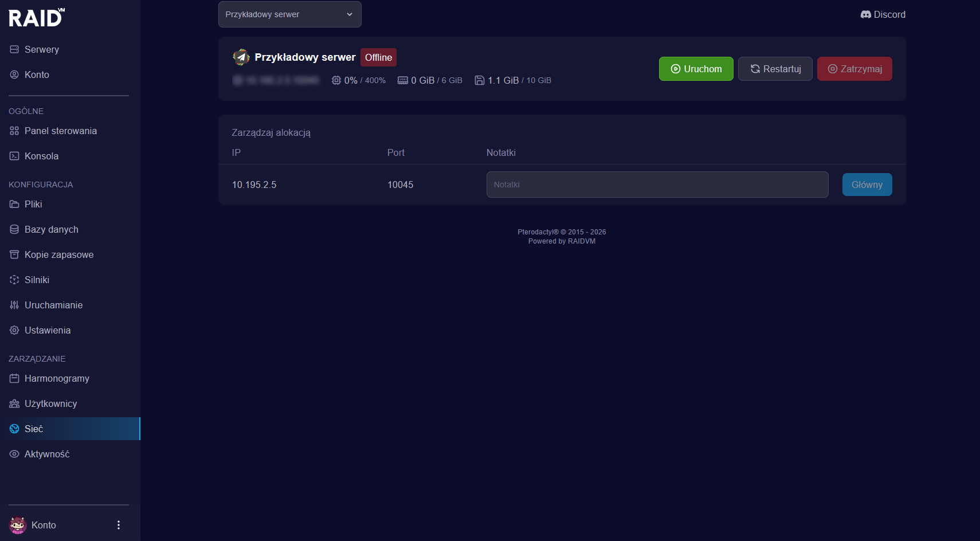Click the Port column header
The image size is (980, 541).
(x=395, y=152)
